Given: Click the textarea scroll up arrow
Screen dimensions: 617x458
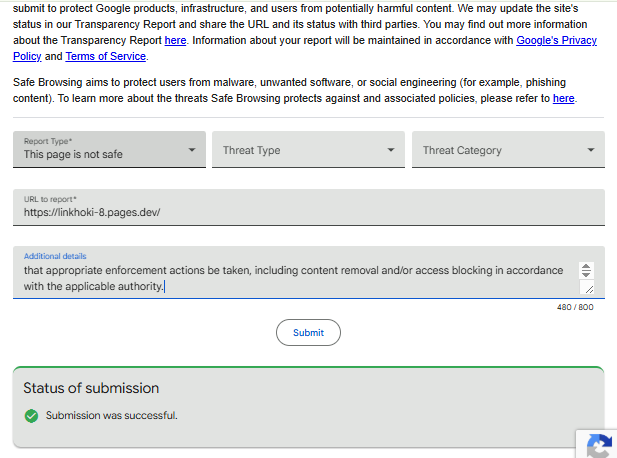Looking at the screenshot, I should click(x=586, y=267).
